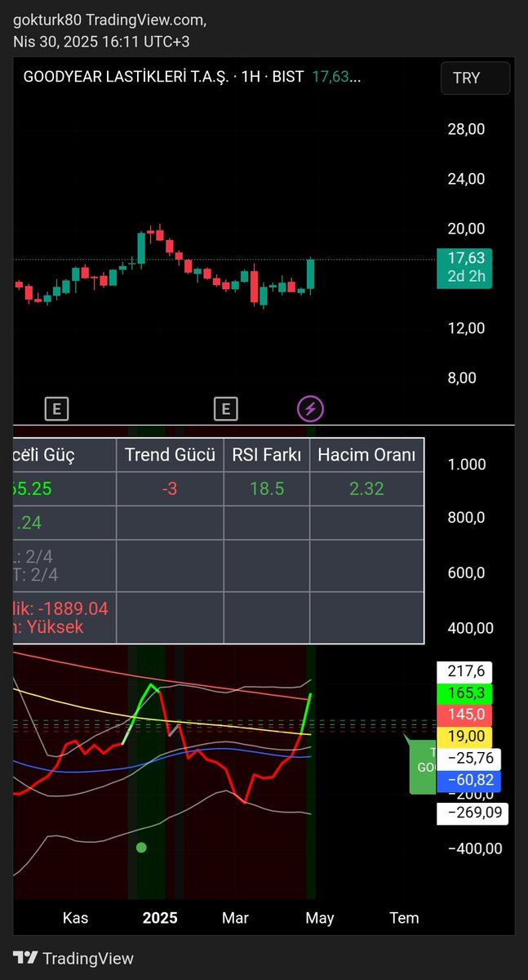528x980 pixels.
Task: Click the Trend Gücü column header
Action: pos(170,456)
